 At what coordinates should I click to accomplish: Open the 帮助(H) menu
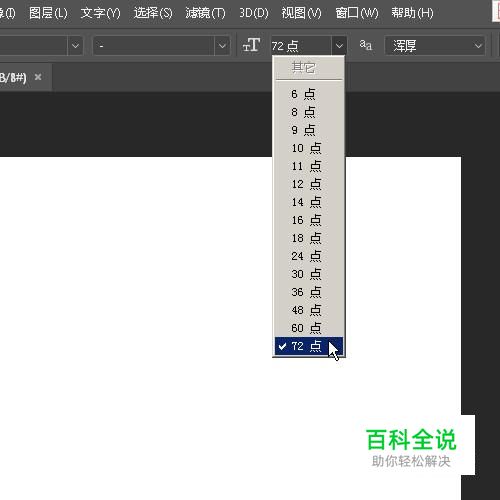click(x=412, y=13)
